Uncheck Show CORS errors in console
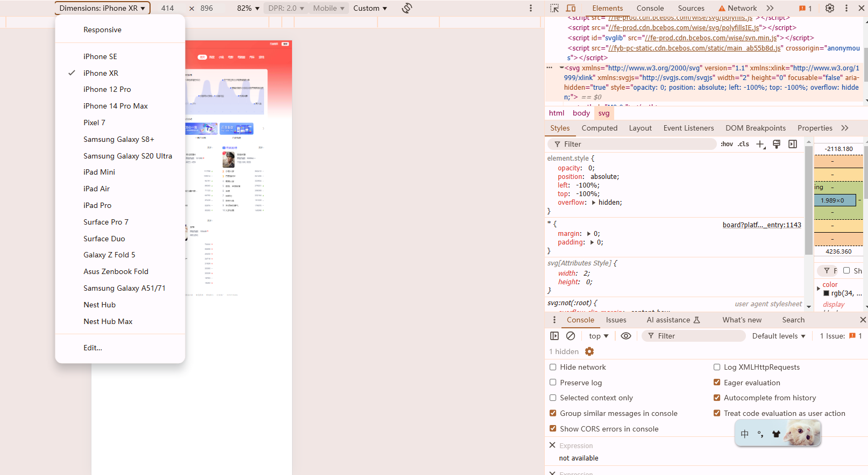Viewport: 868px width, 475px height. (x=553, y=429)
